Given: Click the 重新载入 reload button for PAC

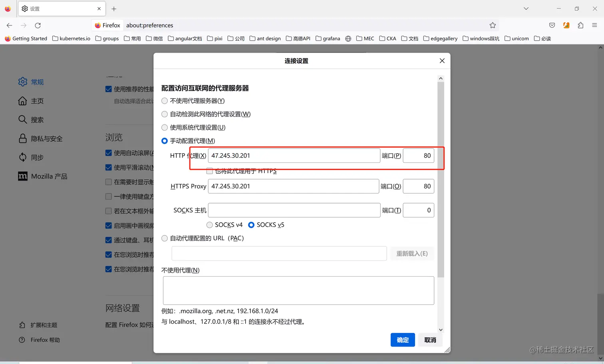Looking at the screenshot, I should tap(412, 253).
